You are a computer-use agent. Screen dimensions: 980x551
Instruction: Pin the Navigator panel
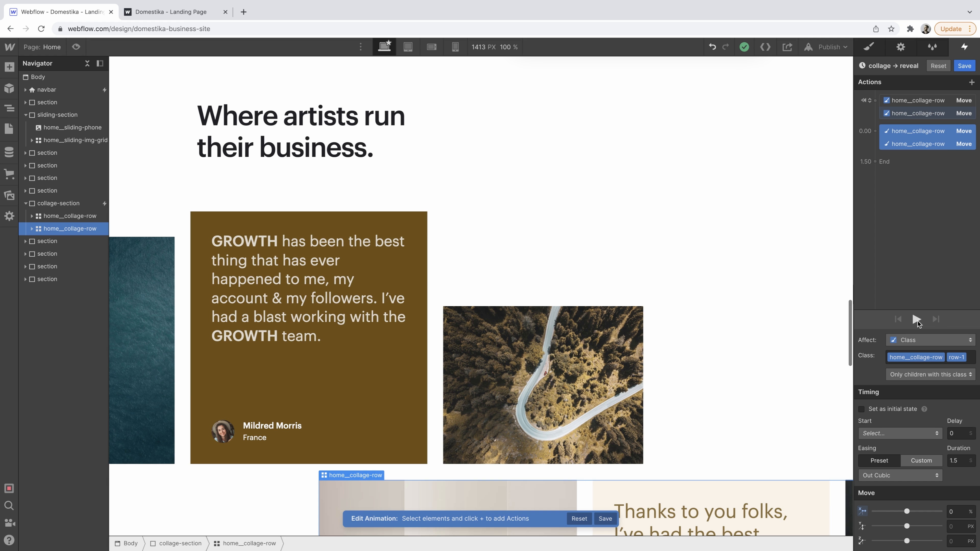click(x=100, y=63)
